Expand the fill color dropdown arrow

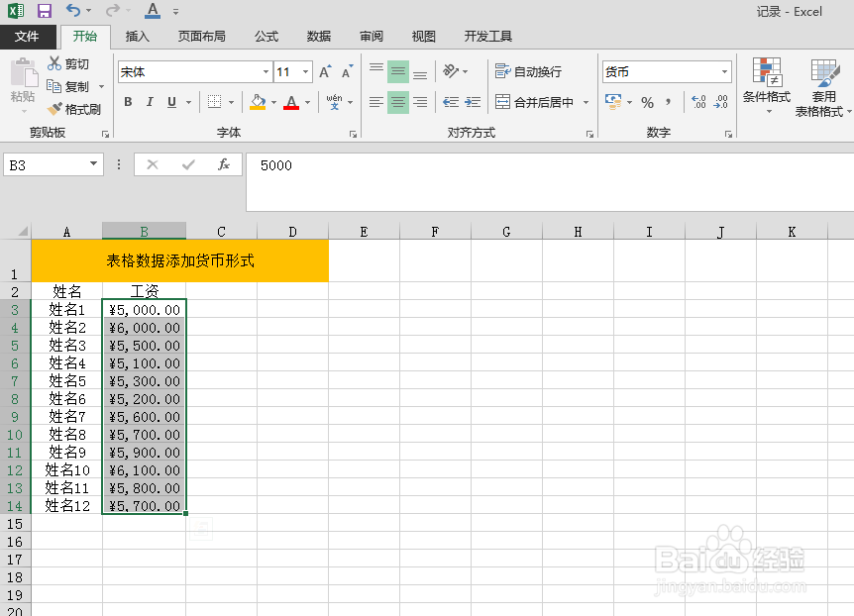pyautogui.click(x=272, y=102)
